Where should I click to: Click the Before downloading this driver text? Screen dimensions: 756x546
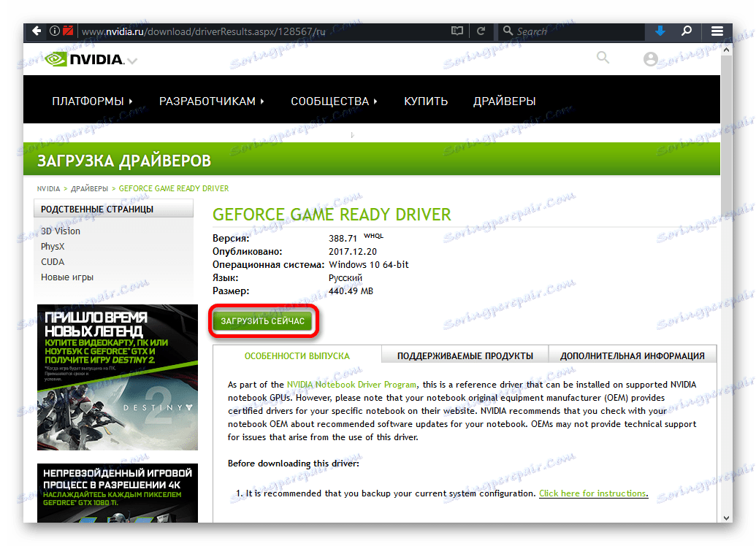[x=293, y=464]
